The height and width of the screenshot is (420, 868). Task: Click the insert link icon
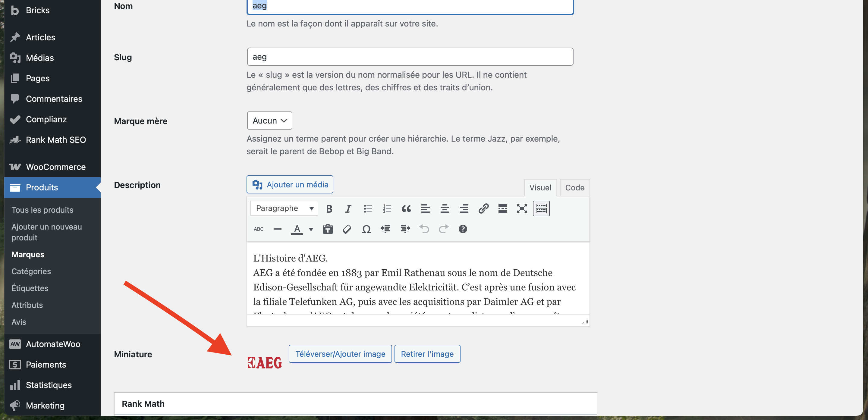tap(483, 209)
